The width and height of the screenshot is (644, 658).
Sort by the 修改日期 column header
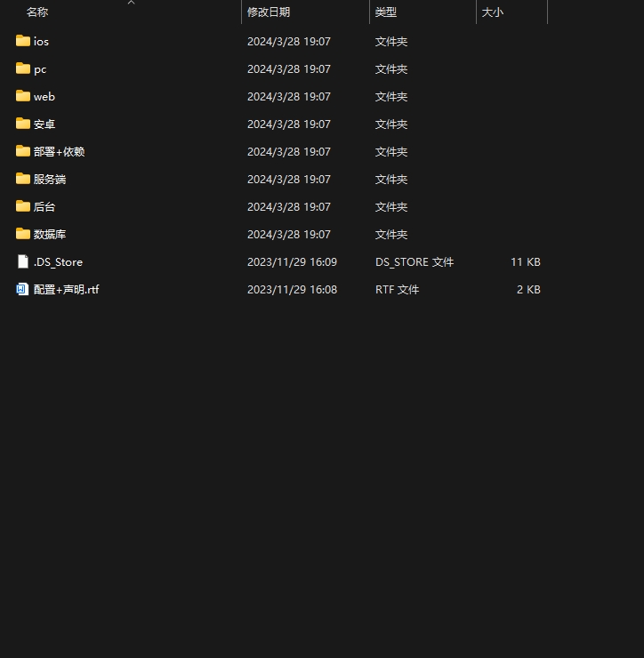[x=269, y=12]
